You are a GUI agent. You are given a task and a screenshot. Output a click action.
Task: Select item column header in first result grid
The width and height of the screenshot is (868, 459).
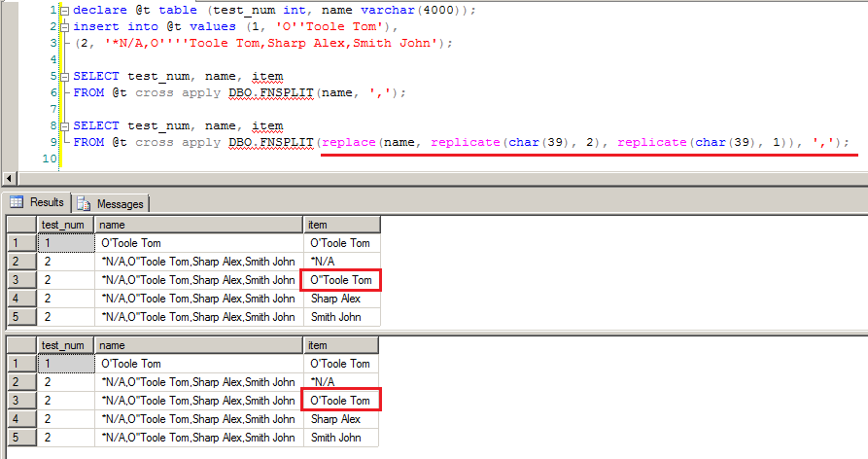[341, 225]
